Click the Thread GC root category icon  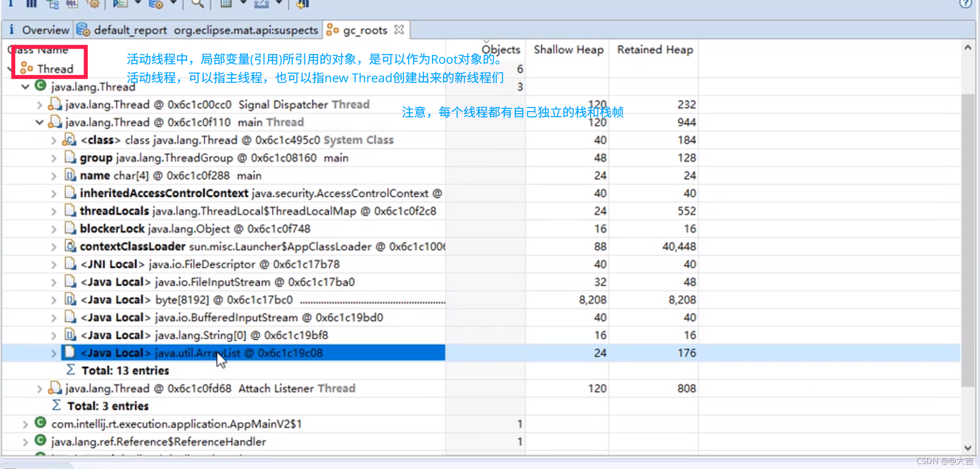click(x=27, y=68)
